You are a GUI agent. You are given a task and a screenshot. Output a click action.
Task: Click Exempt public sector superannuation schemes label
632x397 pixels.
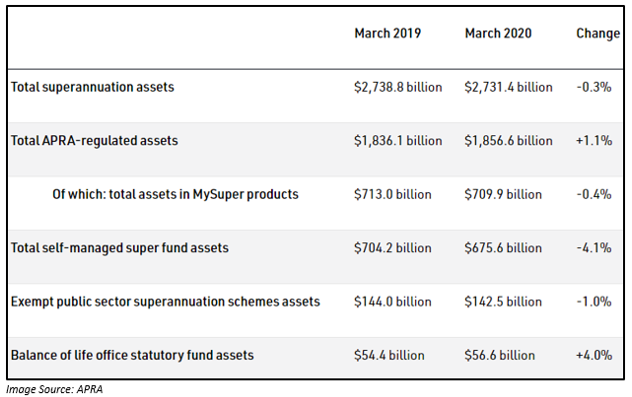pos(165,301)
